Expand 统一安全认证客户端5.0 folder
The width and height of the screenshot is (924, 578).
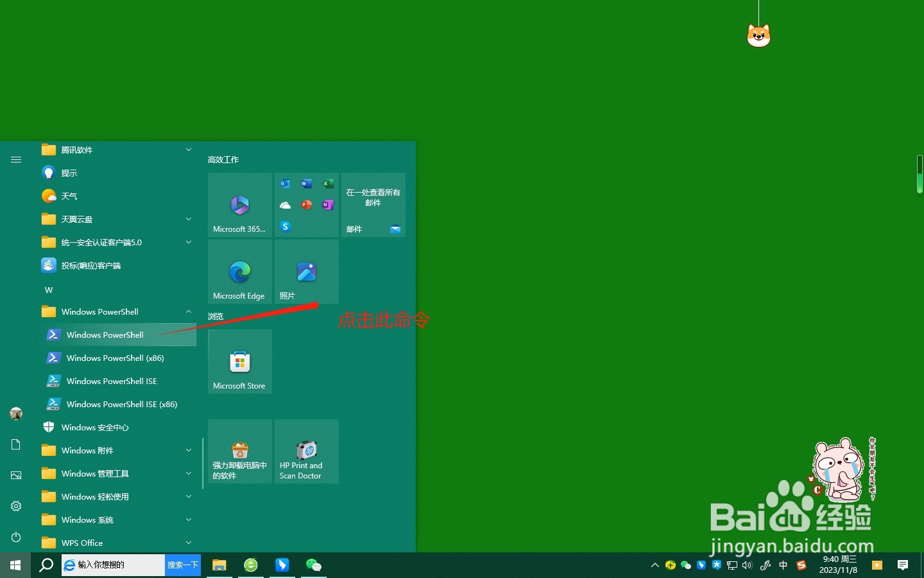[x=119, y=242]
